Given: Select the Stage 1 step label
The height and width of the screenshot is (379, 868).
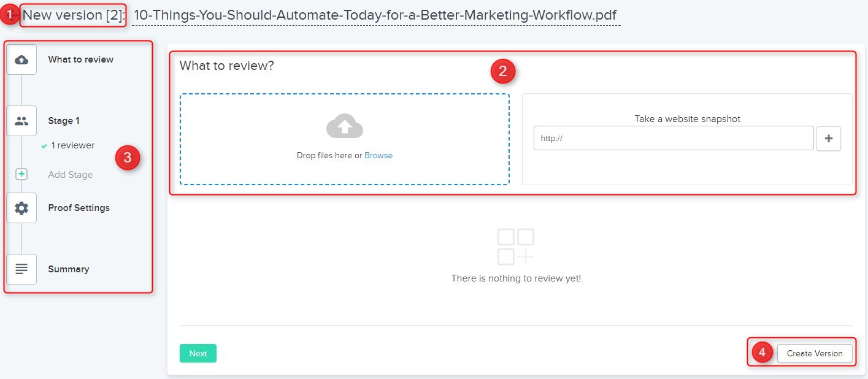Looking at the screenshot, I should 64,121.
